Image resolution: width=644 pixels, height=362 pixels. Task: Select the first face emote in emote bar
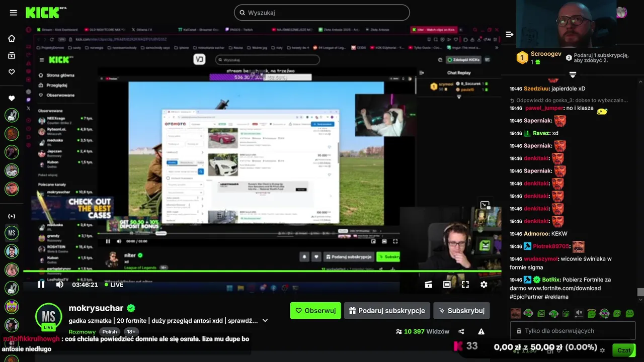click(x=516, y=313)
